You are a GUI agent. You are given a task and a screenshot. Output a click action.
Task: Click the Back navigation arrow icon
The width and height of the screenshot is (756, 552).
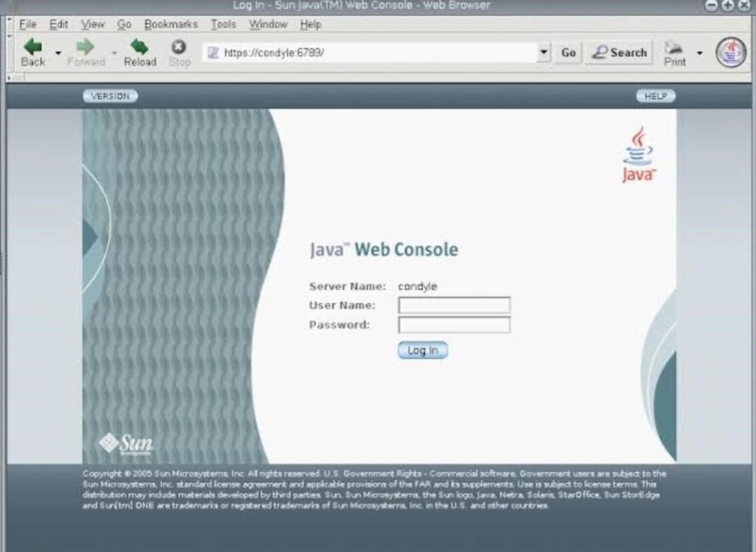coord(32,48)
